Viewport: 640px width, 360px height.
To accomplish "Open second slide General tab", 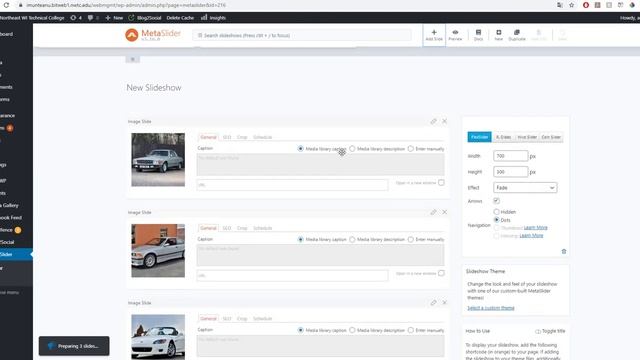I will tap(208, 228).
